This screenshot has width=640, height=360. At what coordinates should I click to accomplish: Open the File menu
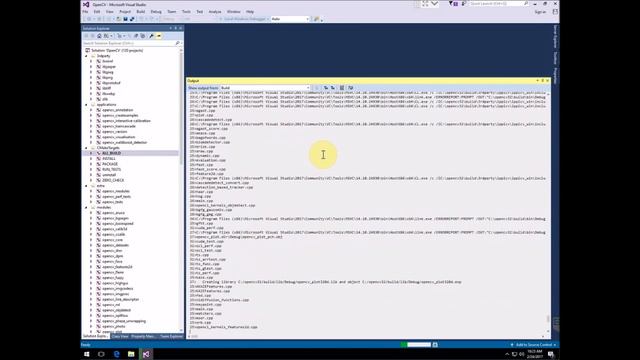pyautogui.click(x=85, y=12)
